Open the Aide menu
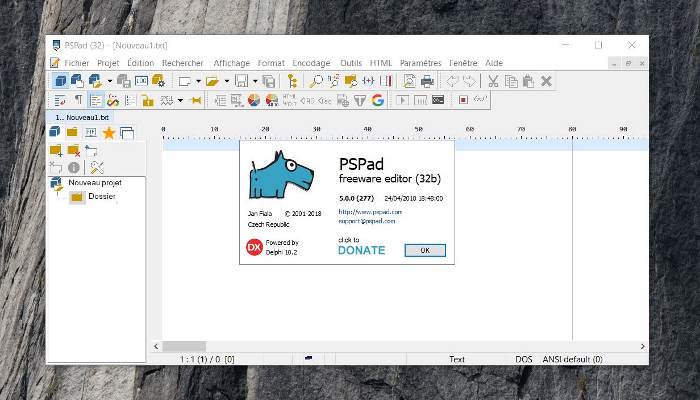Viewport: 700px width, 400px height. pos(494,63)
